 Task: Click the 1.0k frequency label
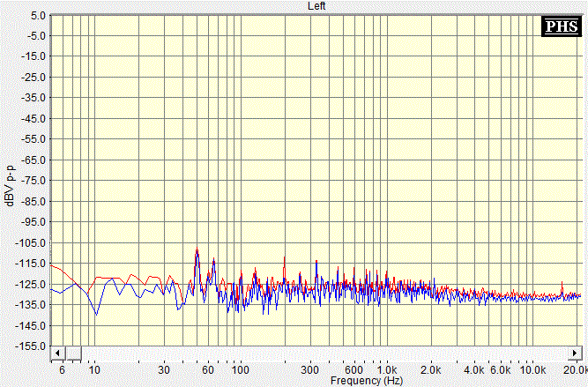pos(388,370)
